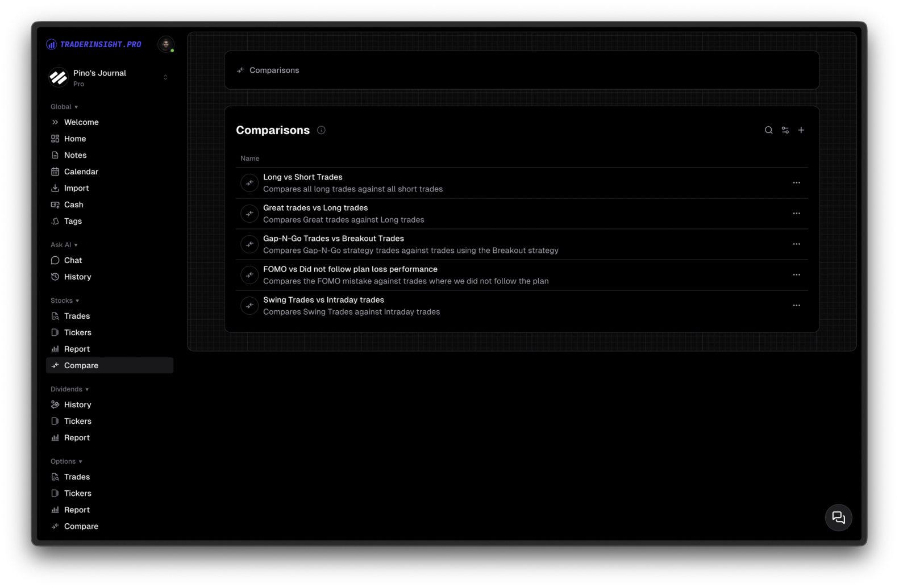Click compare icon of FOMO vs Did not follow row

coord(249,275)
